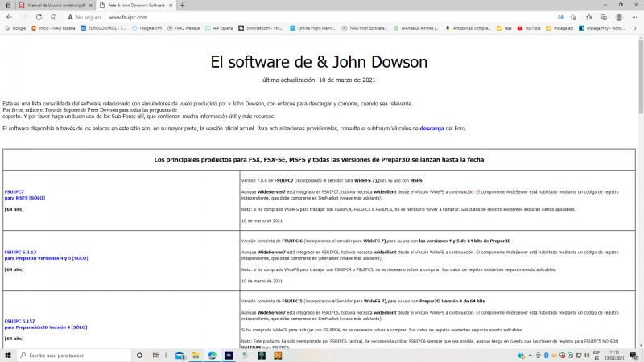Click the Windows taskbar search box
Screen dimensions: 644x362
(x=74, y=355)
